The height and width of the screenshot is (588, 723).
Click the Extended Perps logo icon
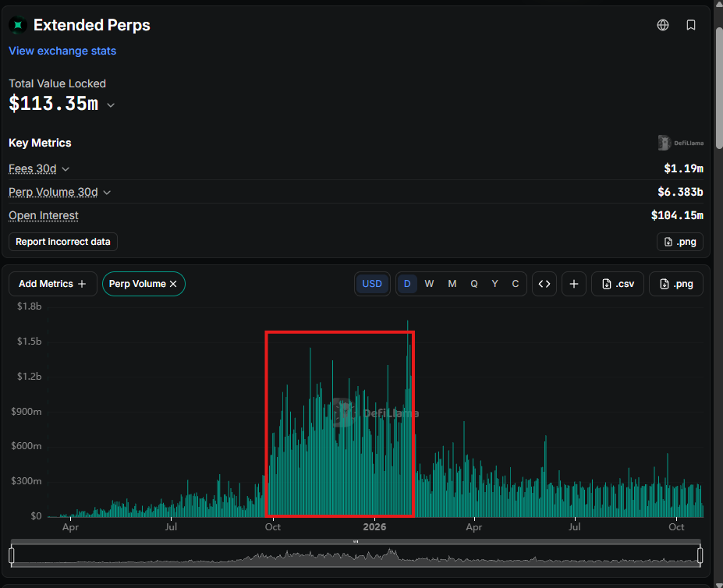point(18,25)
